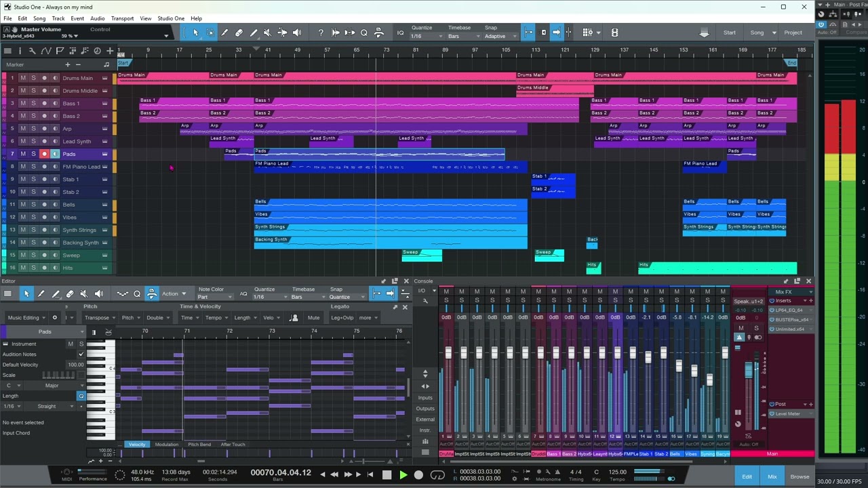
Task: Select the Eraser tool in Editor toolbar
Action: [x=70, y=293]
